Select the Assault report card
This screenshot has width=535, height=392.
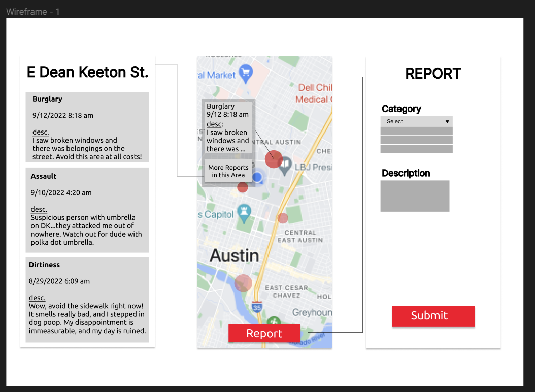pos(87,210)
